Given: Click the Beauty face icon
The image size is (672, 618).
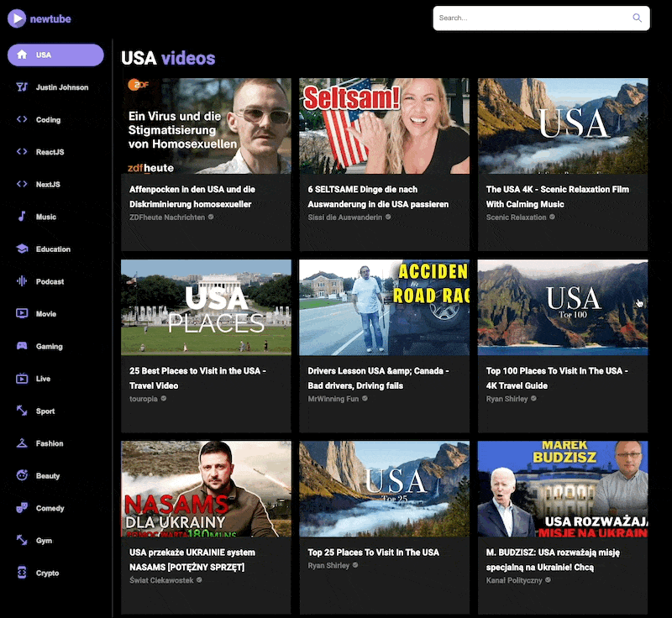Looking at the screenshot, I should pos(22,475).
